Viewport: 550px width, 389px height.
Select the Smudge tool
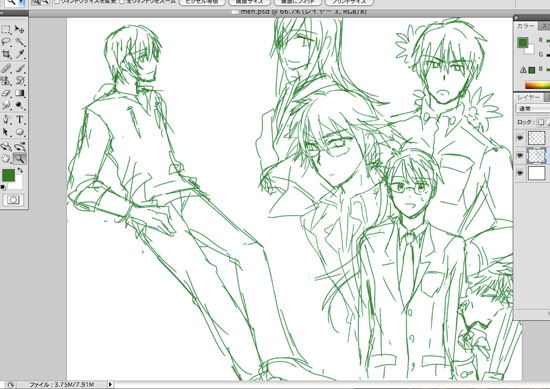click(7, 105)
